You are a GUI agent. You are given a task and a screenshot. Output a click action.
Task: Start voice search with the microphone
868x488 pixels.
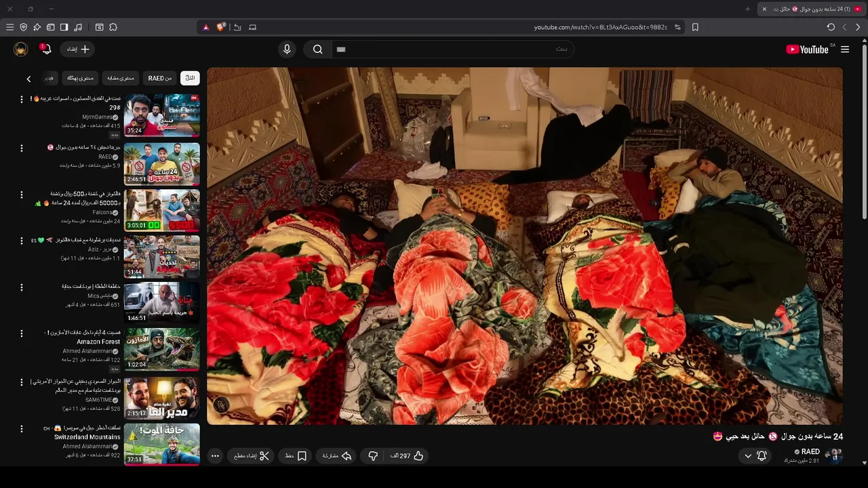pyautogui.click(x=287, y=49)
